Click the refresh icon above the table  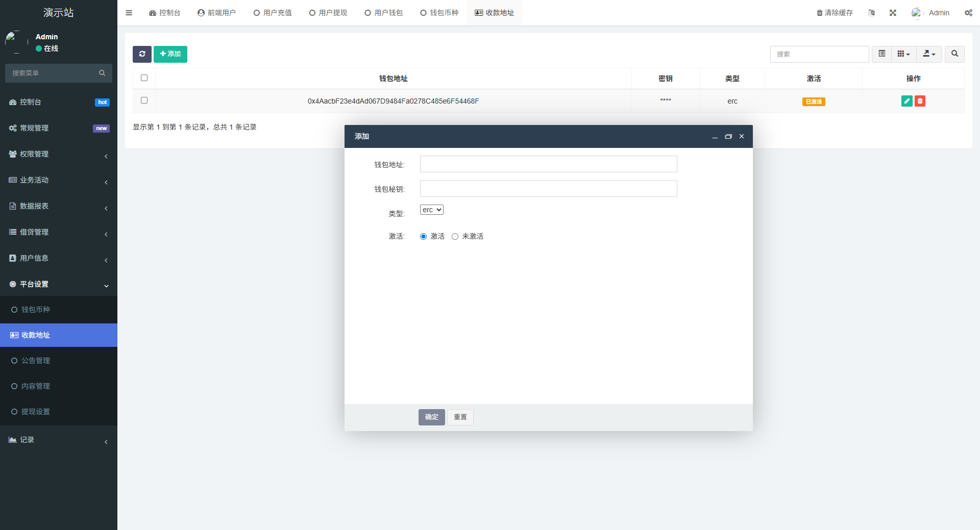142,54
